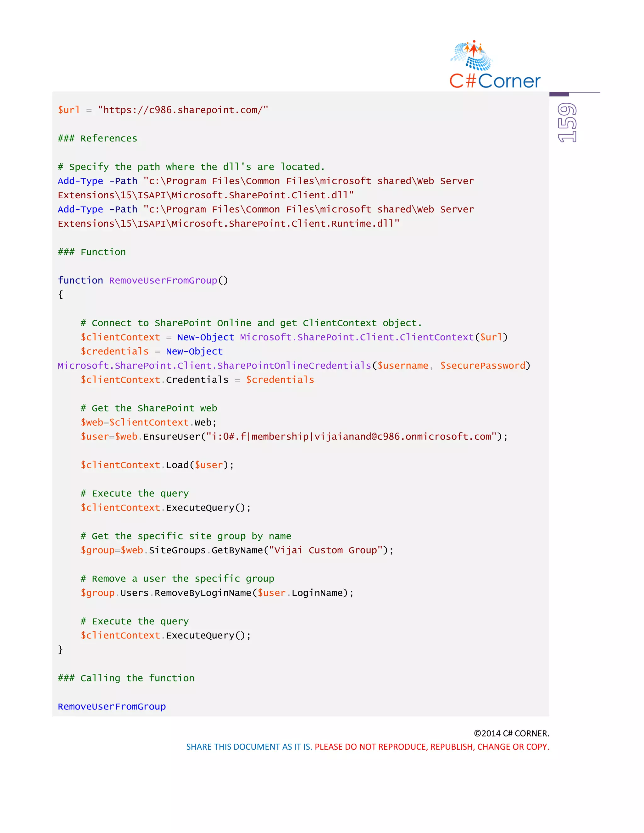Click the '©2014 C# CORNER.' footer
The image size is (644, 833).
pos(511,733)
